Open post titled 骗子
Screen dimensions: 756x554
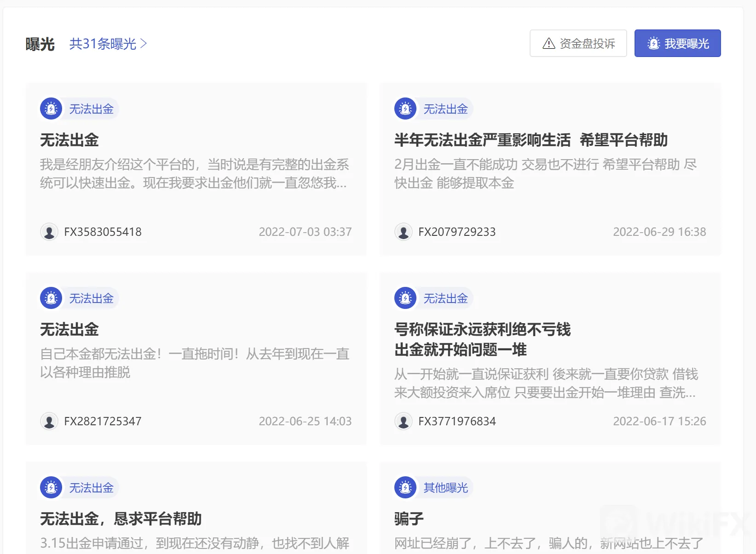tap(409, 519)
